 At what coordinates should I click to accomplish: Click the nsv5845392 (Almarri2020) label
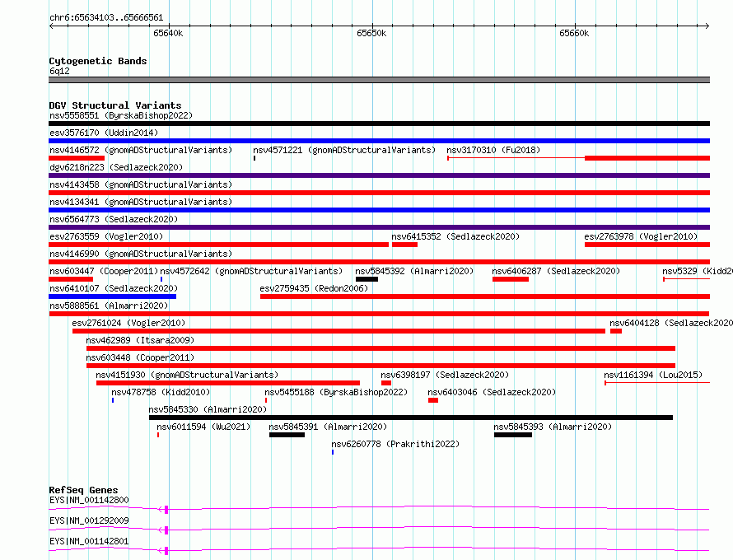click(414, 271)
